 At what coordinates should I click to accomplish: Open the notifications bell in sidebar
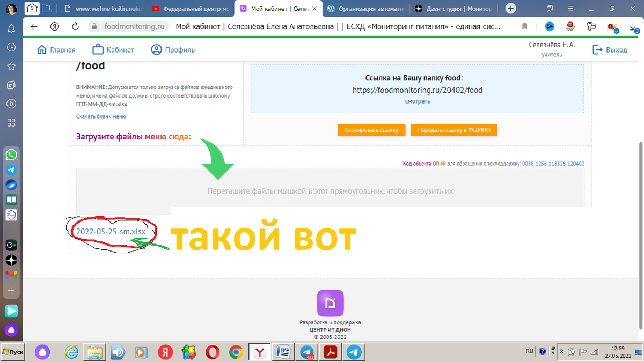(x=11, y=29)
